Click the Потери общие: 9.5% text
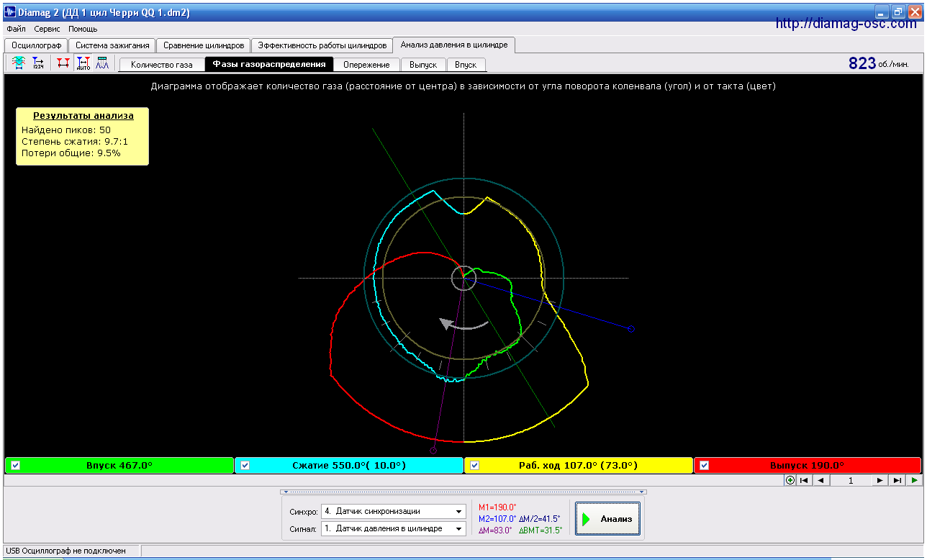 pos(71,153)
